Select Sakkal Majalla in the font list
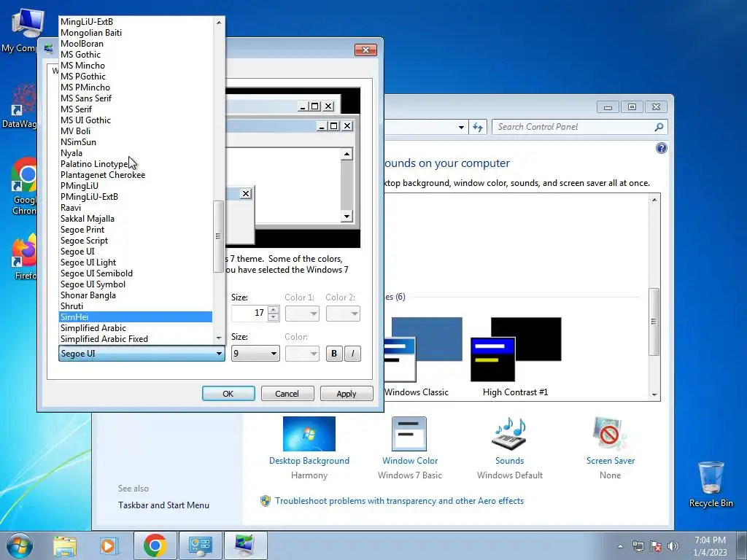The width and height of the screenshot is (747, 560). [x=135, y=219]
